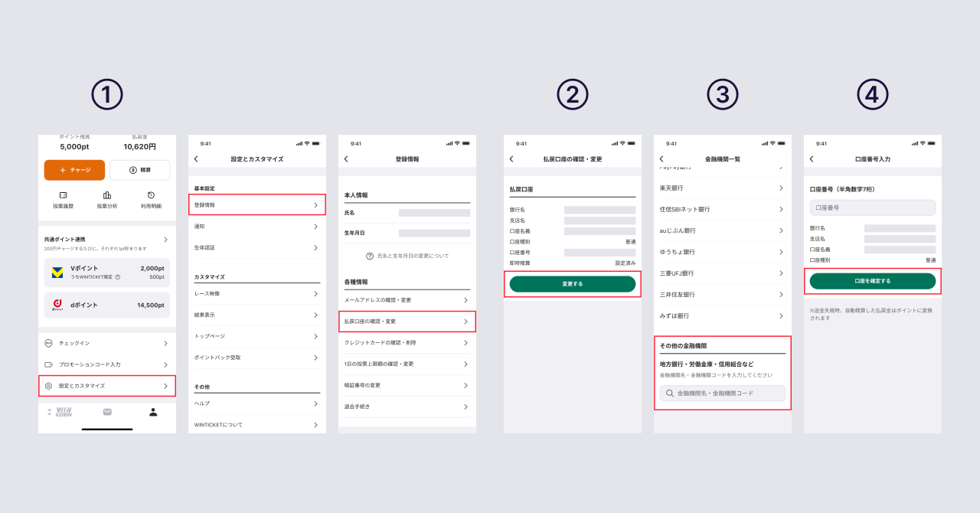Open the 投票履歴 ticket icon
The width and height of the screenshot is (980, 513).
[63, 195]
